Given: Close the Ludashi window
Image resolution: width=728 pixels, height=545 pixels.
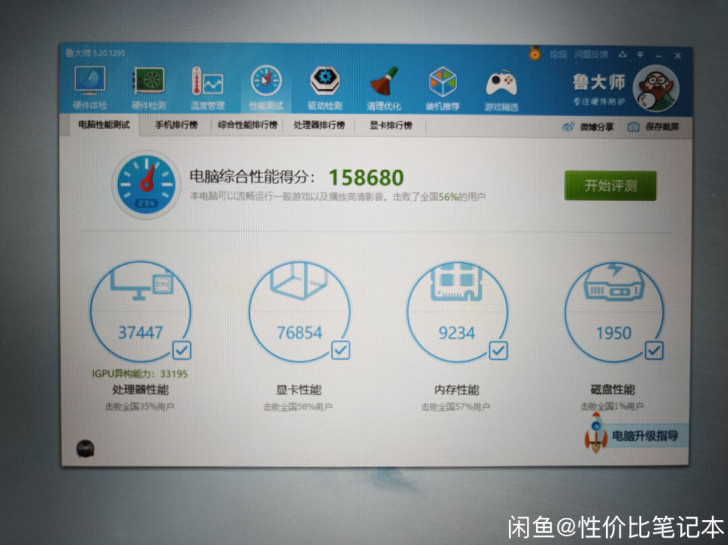Looking at the screenshot, I should pos(677,56).
